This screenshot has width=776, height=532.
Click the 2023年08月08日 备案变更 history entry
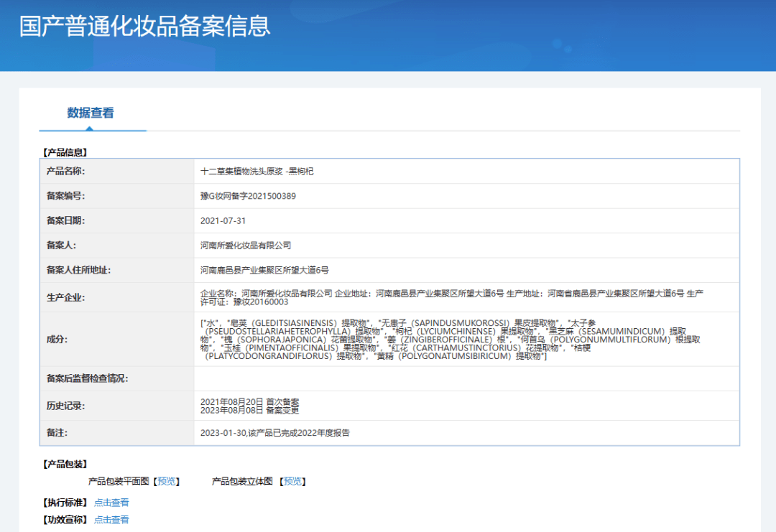click(249, 411)
